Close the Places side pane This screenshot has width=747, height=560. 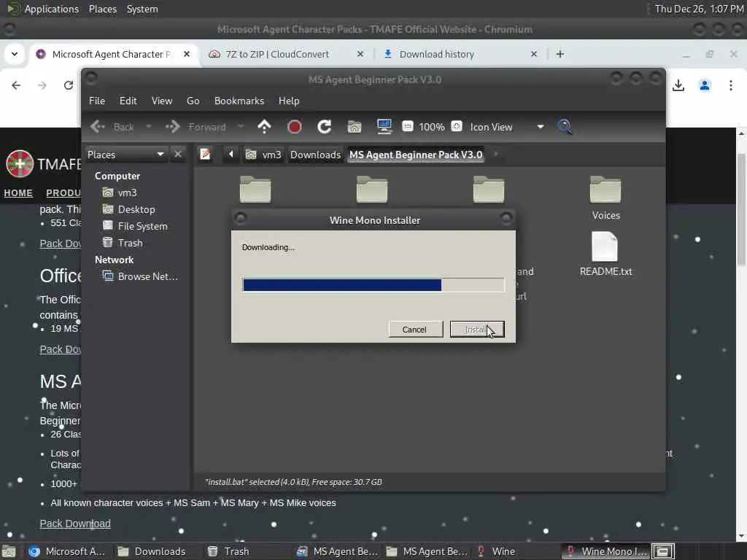(178, 155)
